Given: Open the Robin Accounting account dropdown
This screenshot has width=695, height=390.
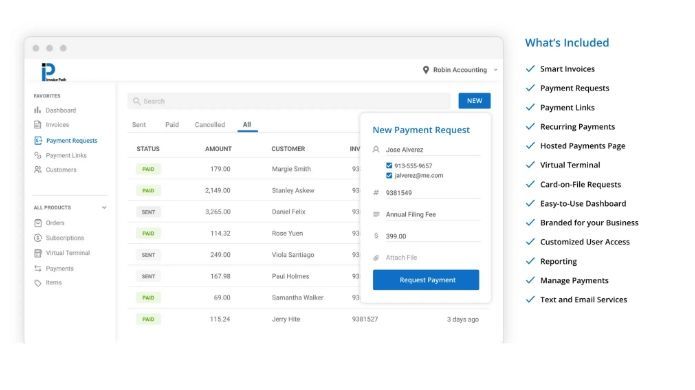Looking at the screenshot, I should point(460,70).
